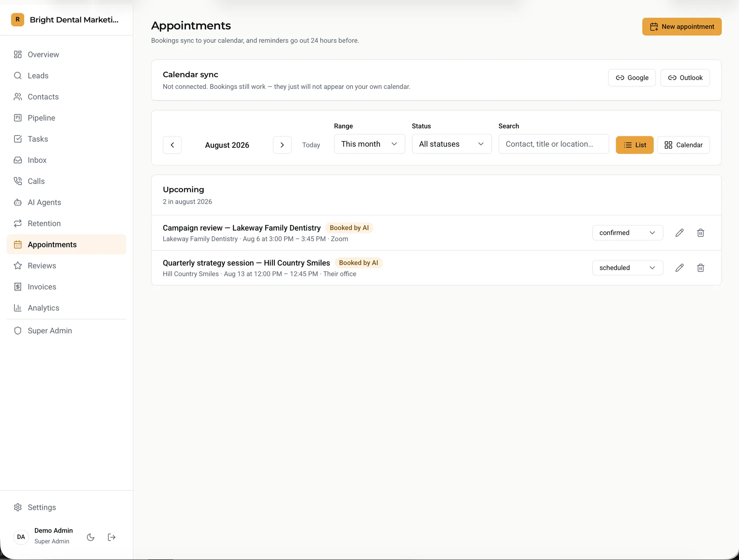Open AI Agents robot icon

click(18, 202)
